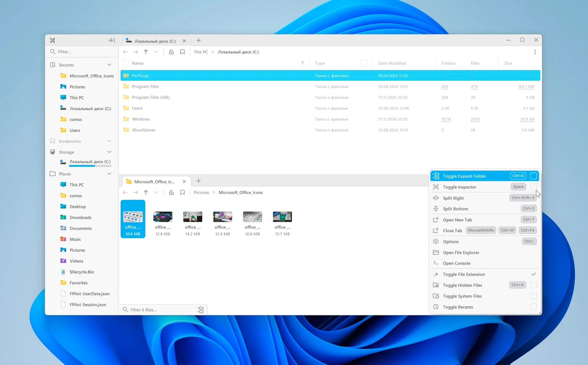Click the lock icon in the bottom pane toolbar

(x=171, y=192)
